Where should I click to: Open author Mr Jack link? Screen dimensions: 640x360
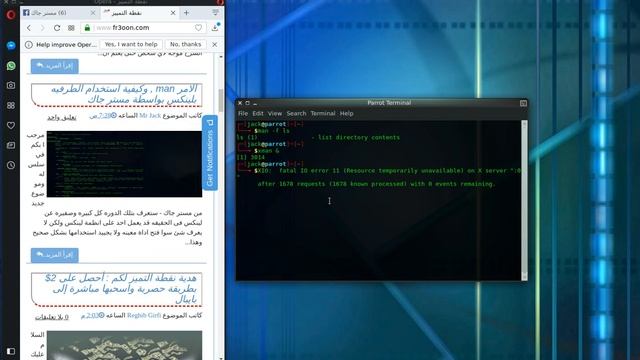coord(150,116)
